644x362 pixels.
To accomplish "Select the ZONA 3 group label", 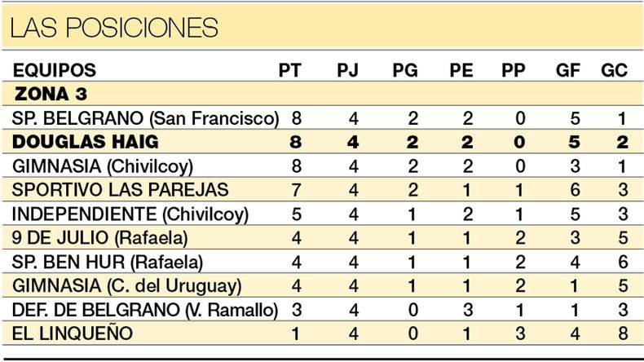I will (x=51, y=94).
